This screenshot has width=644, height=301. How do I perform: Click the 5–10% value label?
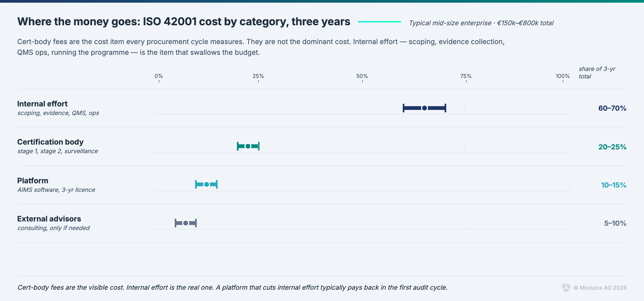615,223
